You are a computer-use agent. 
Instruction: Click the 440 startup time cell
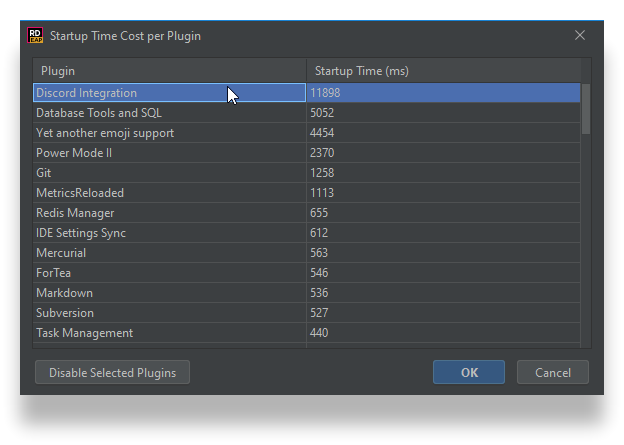443,333
